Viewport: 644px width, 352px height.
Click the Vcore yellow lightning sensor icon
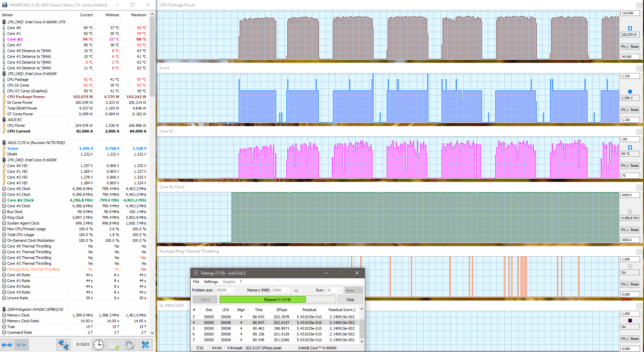[4, 148]
